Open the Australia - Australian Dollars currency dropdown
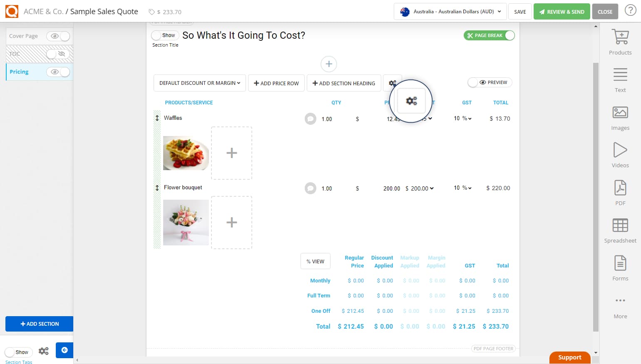This screenshot has width=641, height=364. 450,12
